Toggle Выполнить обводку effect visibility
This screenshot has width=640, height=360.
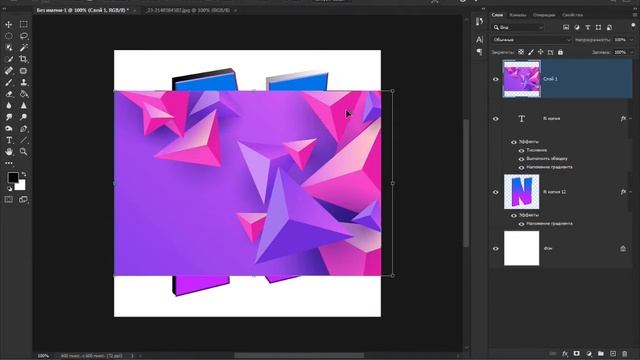pyautogui.click(x=521, y=159)
